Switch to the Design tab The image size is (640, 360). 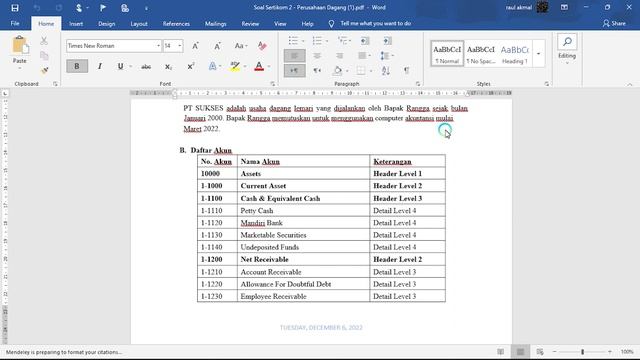pos(107,24)
